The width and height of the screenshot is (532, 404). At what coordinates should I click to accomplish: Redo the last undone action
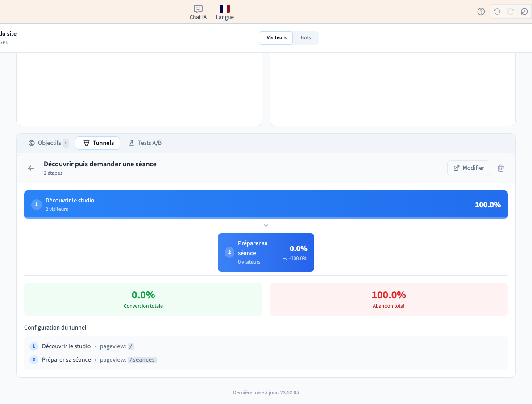pos(511,12)
